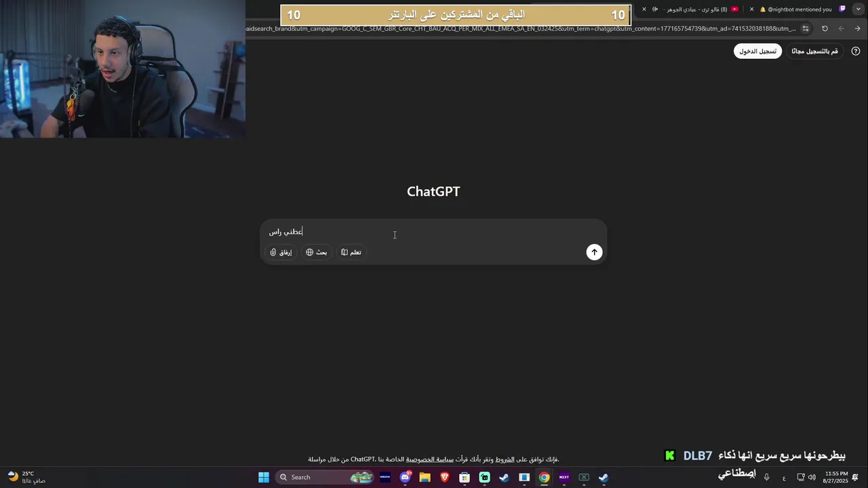The height and width of the screenshot is (488, 868).
Task: Enable the globe search (بحث) option
Action: 316,252
